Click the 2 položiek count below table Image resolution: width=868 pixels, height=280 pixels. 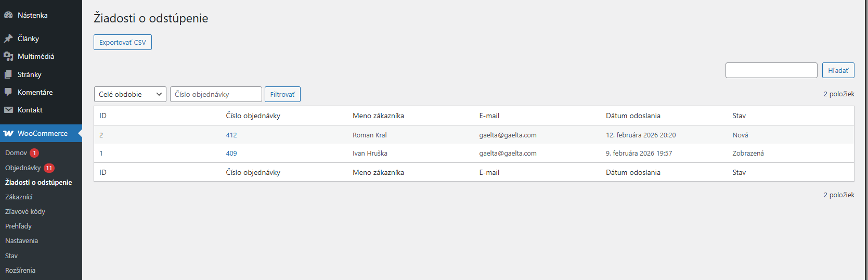pos(839,195)
